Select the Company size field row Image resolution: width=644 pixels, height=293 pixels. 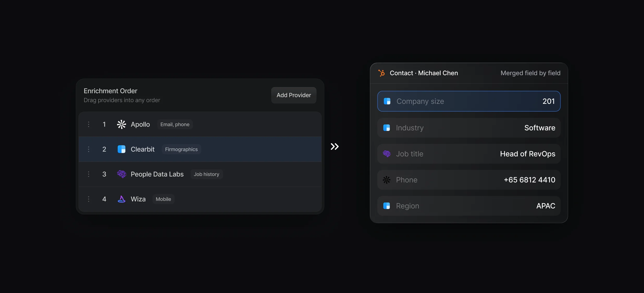point(469,101)
